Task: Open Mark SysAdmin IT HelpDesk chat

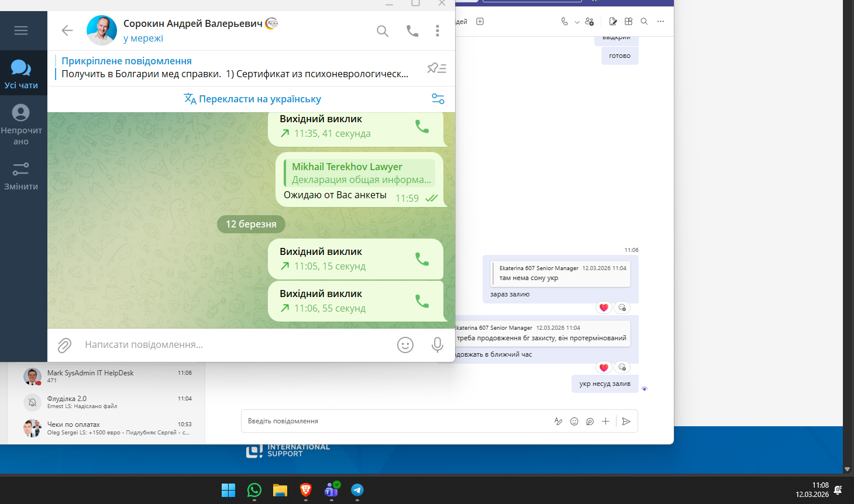Action: pos(107,376)
